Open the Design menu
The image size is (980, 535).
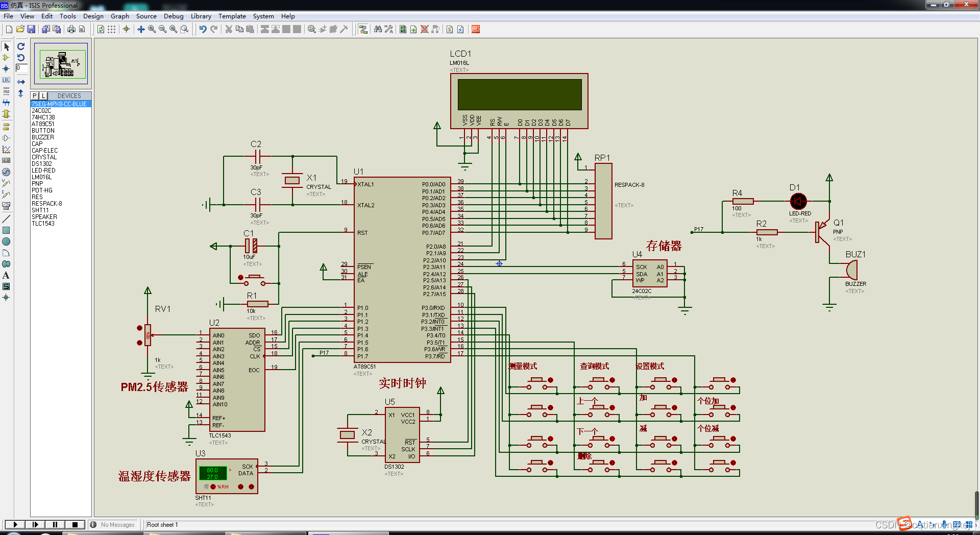(x=93, y=16)
